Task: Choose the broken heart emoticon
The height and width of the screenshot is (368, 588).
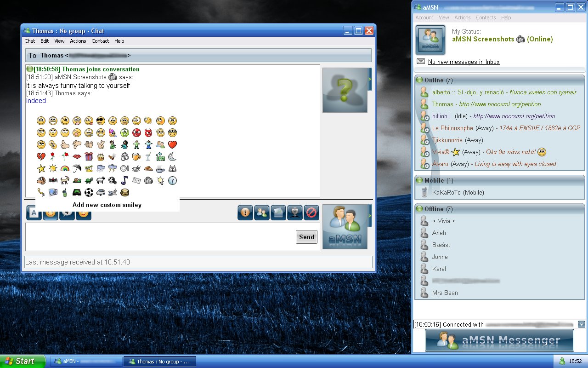Action: point(41,157)
